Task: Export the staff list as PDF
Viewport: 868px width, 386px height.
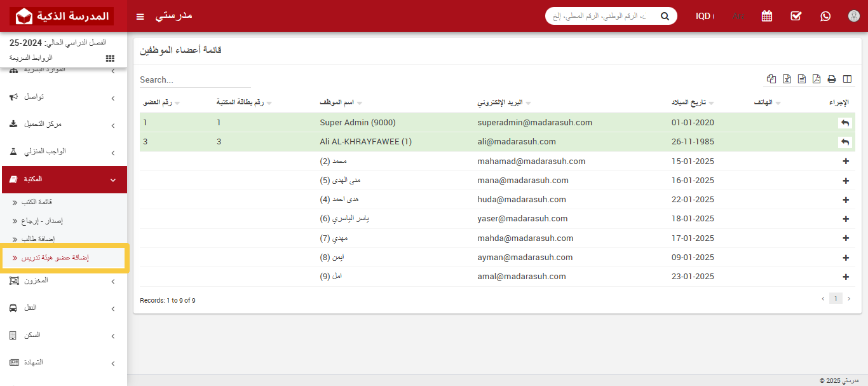Action: (x=817, y=79)
